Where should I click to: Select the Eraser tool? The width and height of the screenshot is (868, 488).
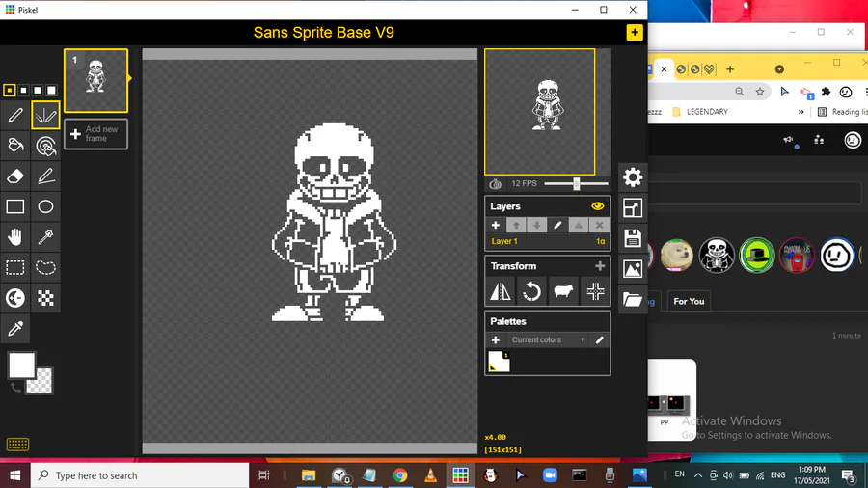point(15,176)
